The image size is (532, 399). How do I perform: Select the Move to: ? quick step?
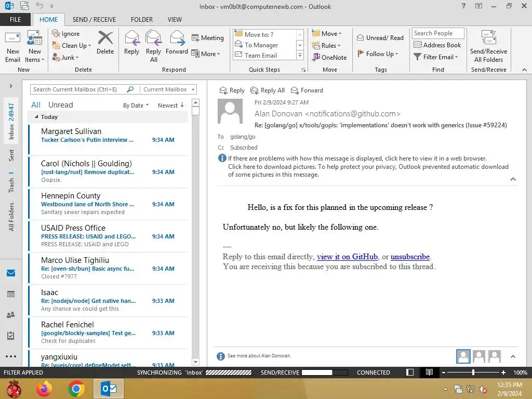pos(264,34)
